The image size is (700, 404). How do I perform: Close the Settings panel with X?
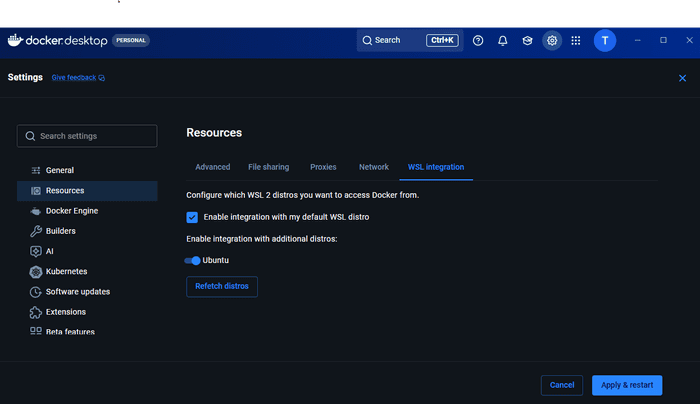682,78
